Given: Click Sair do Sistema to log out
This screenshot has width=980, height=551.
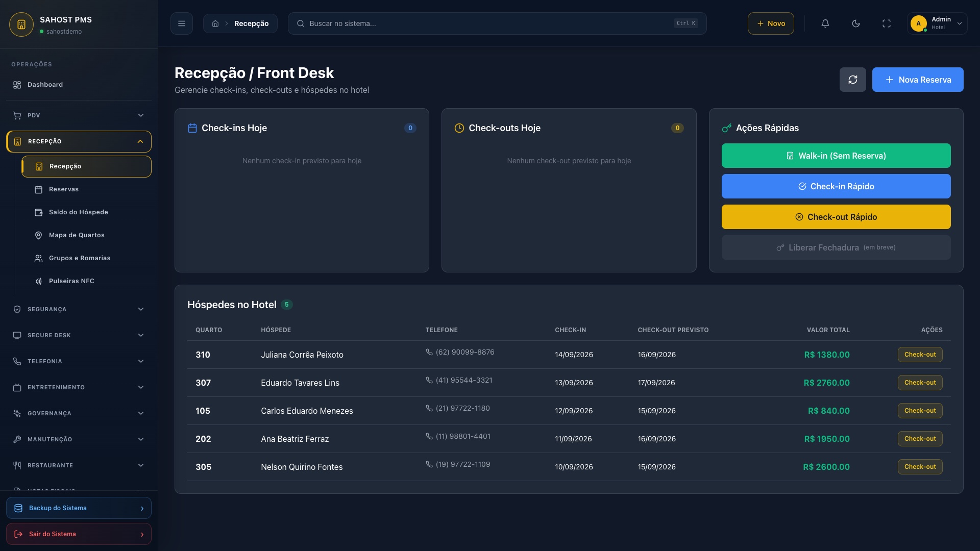Looking at the screenshot, I should 79,534.
